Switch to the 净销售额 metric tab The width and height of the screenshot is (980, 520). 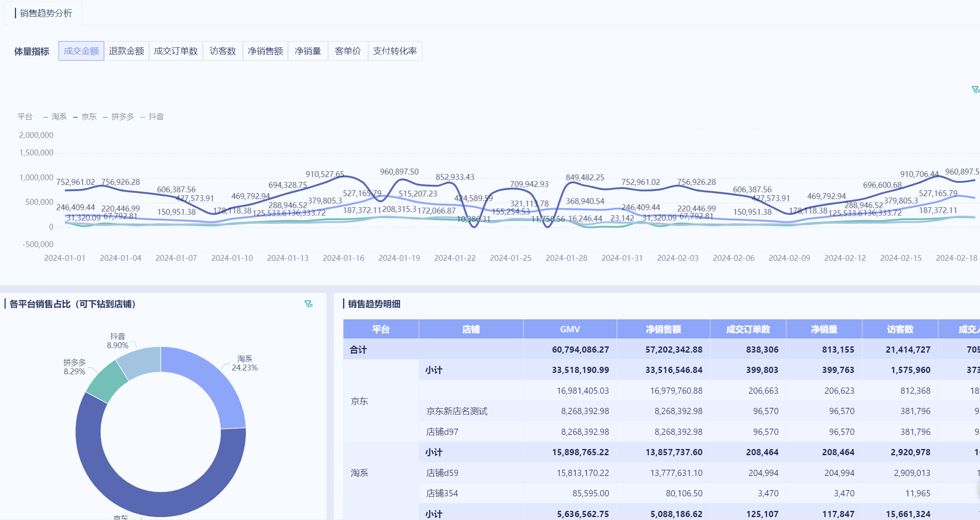[x=265, y=51]
